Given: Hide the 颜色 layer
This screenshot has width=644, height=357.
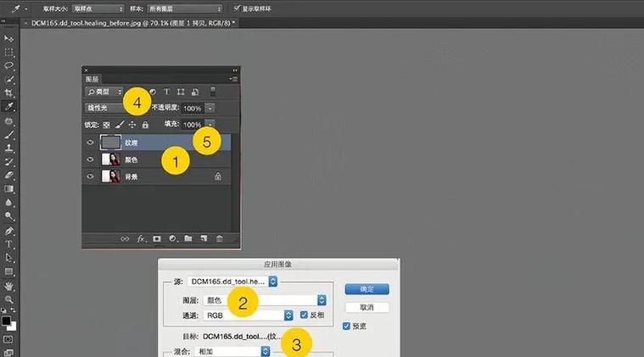Looking at the screenshot, I should click(x=90, y=159).
